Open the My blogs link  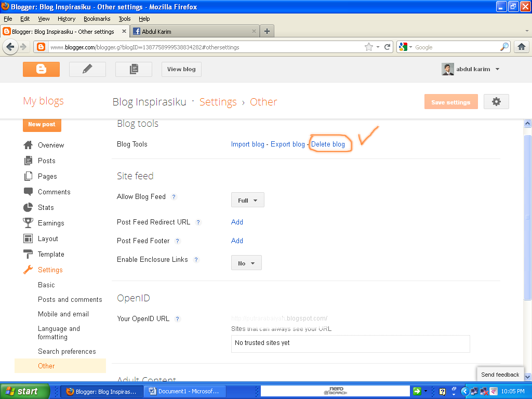click(44, 101)
